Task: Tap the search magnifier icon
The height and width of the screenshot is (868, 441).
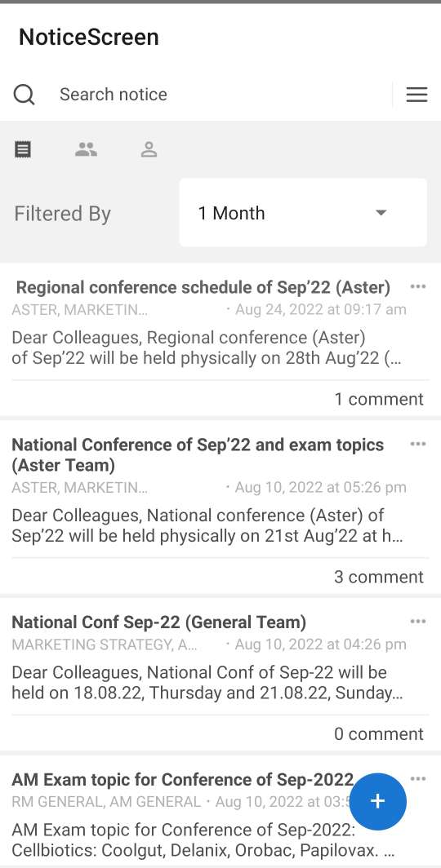Action: (x=24, y=95)
